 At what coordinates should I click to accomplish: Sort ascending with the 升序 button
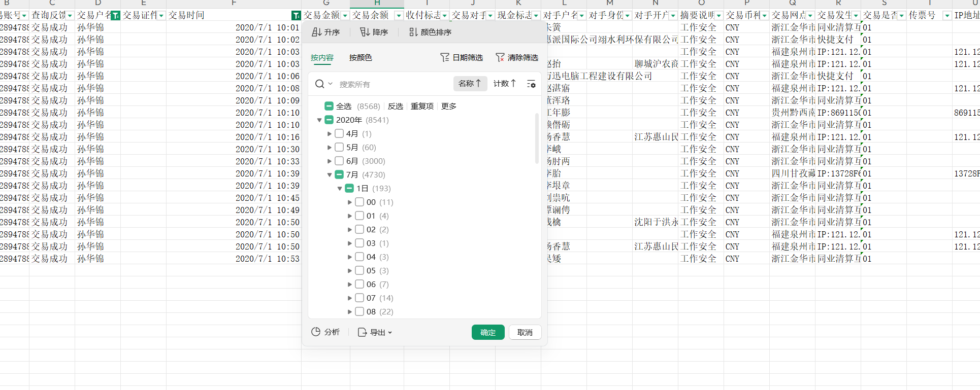click(325, 32)
